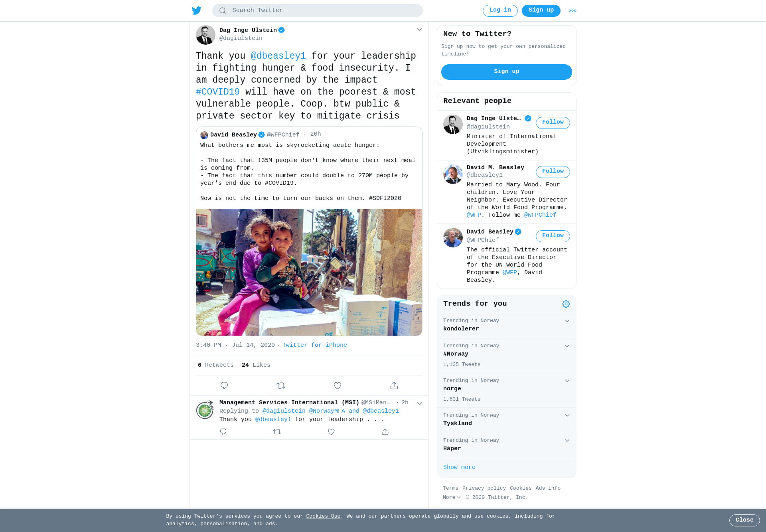Screen dimensions: 766x532
Task: Follow David M. Beasley @dbeasley1
Action: click(553, 172)
